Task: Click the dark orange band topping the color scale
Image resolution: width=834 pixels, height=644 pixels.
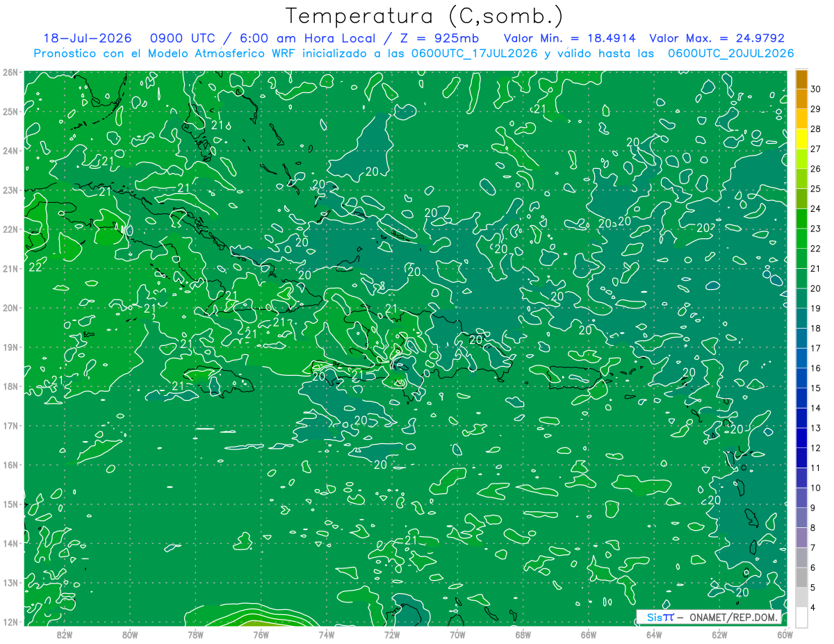Action: 801,79
